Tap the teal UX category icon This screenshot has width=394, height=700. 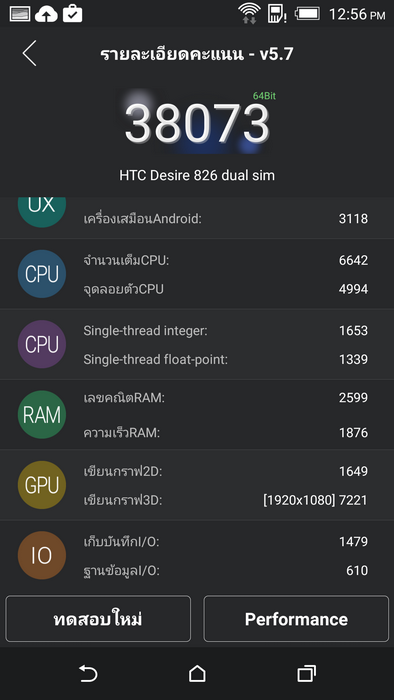tap(42, 212)
